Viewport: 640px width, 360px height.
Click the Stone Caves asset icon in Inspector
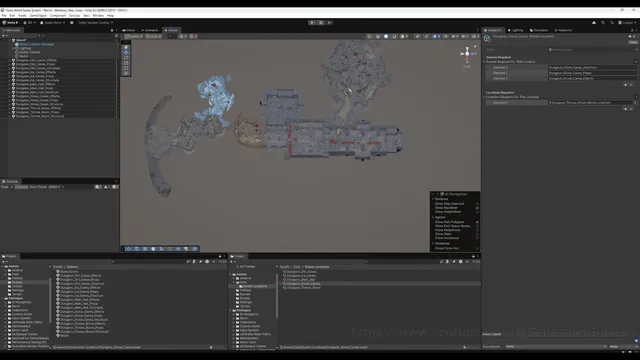(487, 39)
